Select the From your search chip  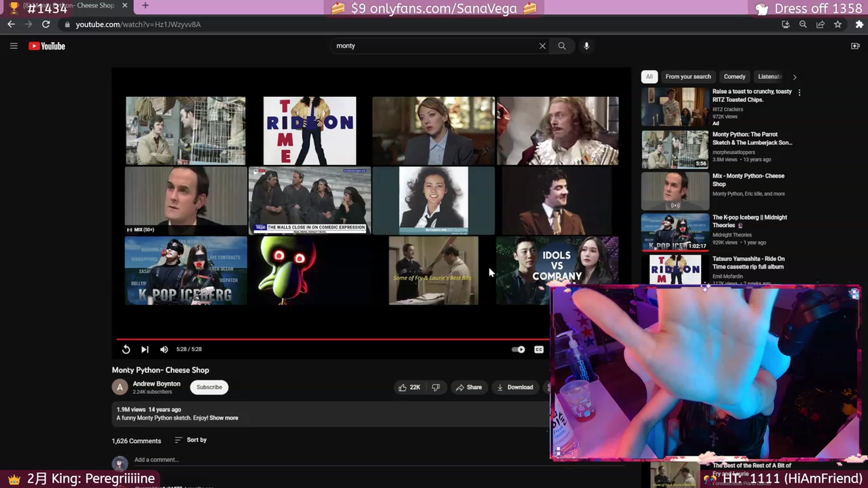tap(688, 77)
